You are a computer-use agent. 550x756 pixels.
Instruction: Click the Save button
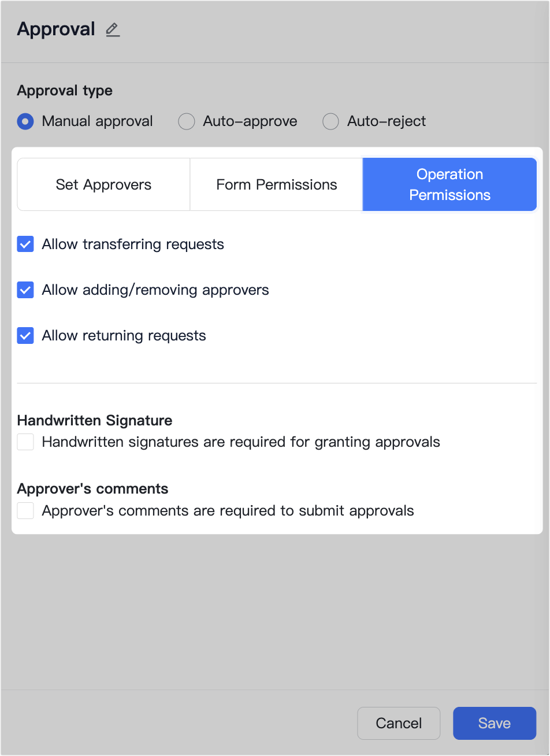click(494, 723)
